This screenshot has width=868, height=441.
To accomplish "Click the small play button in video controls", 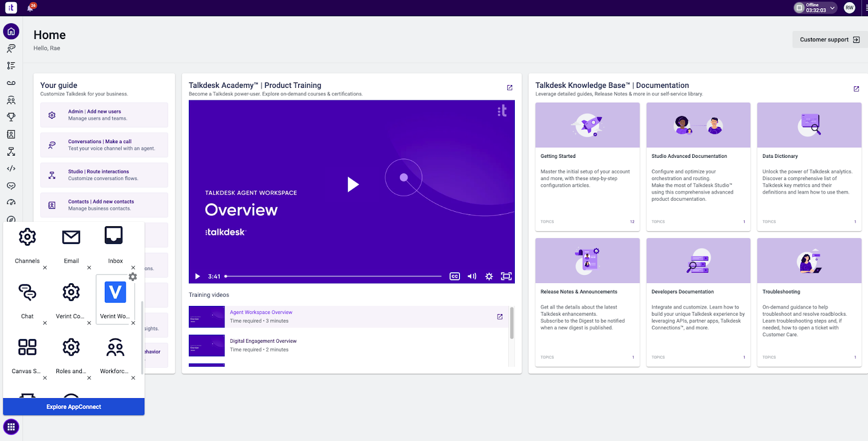I will click(197, 276).
